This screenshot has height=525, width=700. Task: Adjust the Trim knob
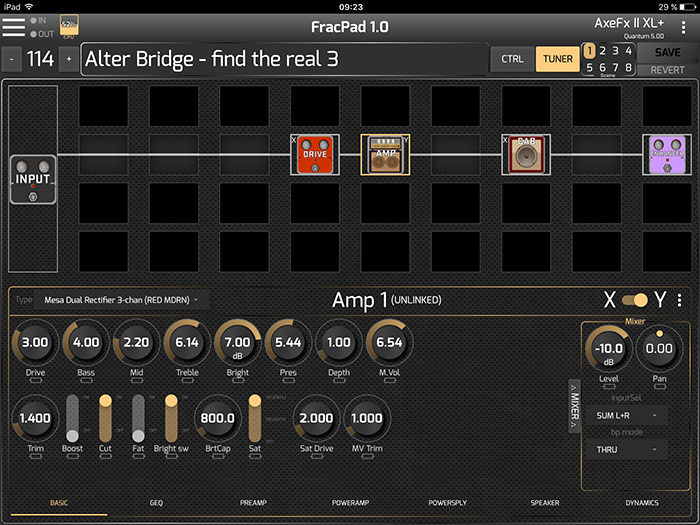point(35,418)
